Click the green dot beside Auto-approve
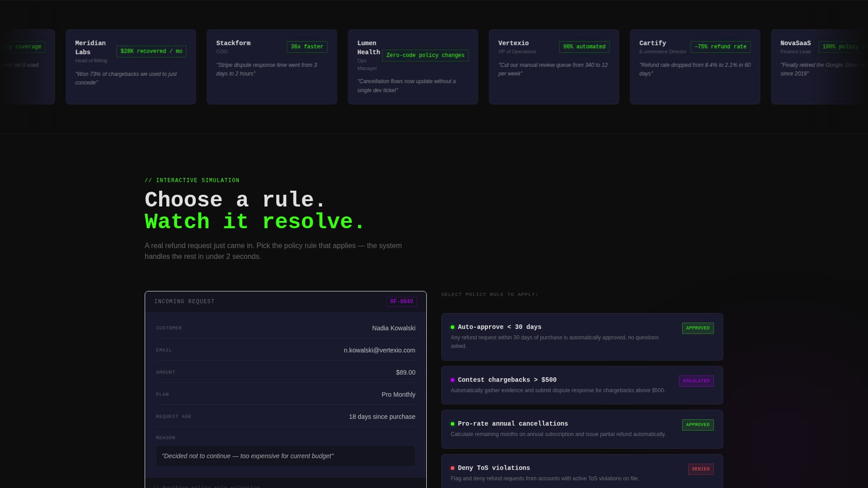 point(453,327)
